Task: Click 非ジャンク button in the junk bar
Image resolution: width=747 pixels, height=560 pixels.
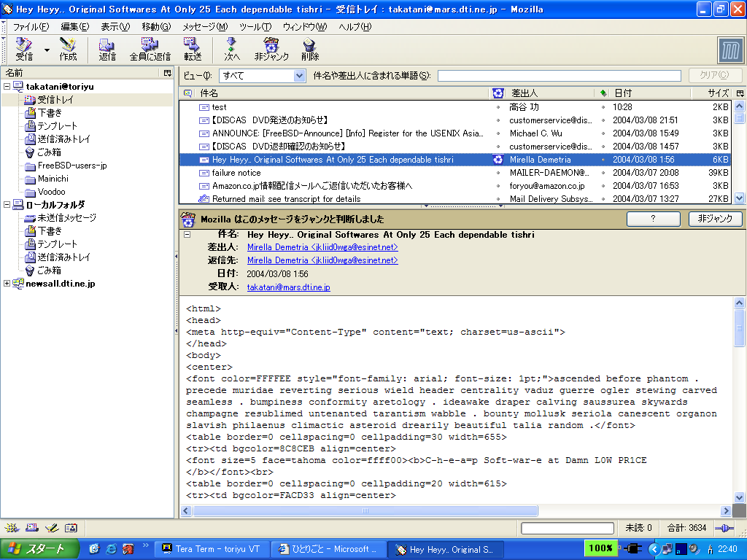Action: point(715,219)
